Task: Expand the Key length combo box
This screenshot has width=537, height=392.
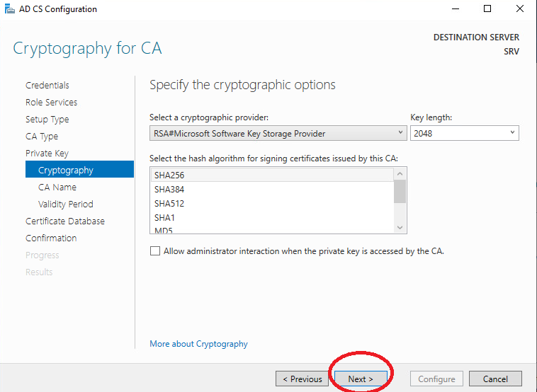Action: click(465, 133)
